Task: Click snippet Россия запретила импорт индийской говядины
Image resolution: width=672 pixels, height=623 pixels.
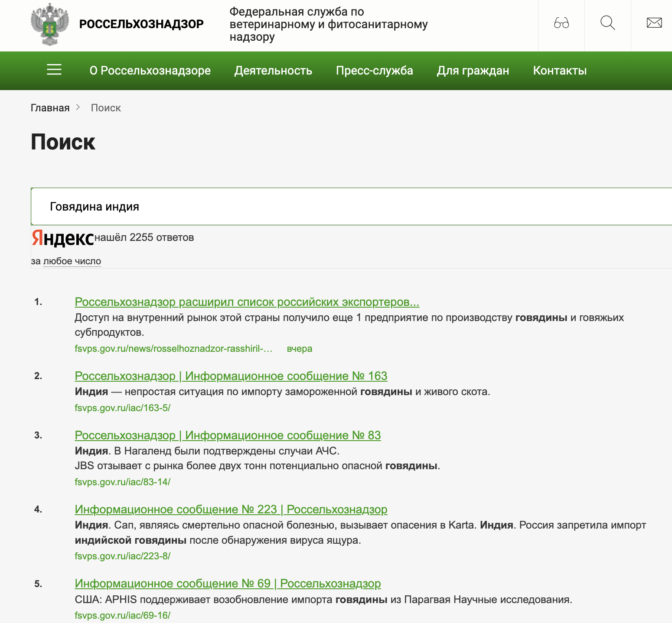Action: pyautogui.click(x=360, y=533)
